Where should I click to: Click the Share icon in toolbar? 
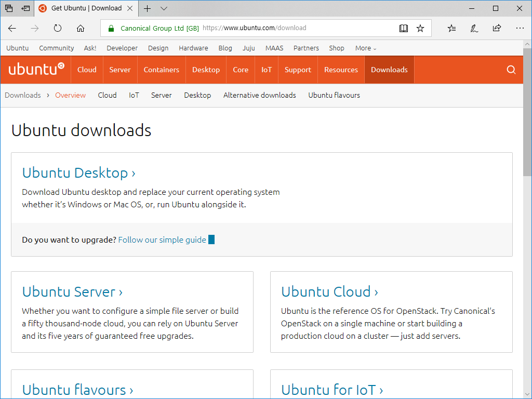[497, 28]
